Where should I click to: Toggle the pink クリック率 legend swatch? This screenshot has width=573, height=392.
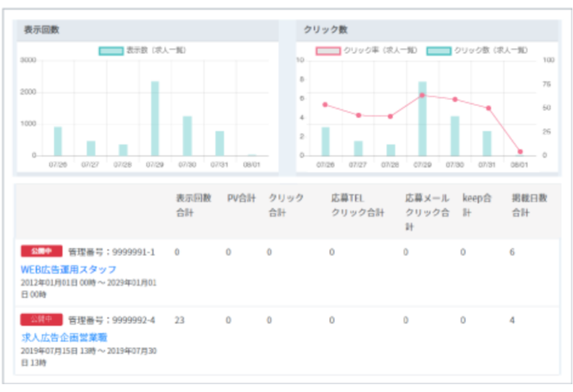pos(328,51)
